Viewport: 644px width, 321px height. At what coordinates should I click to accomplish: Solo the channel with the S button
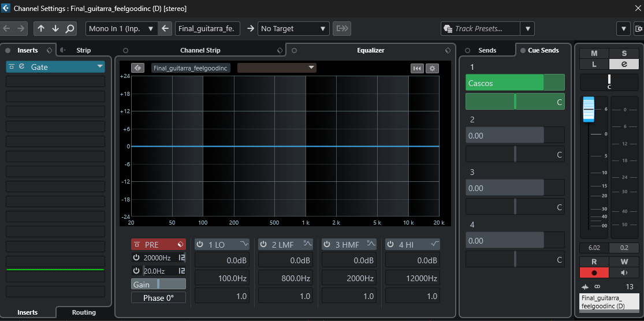(x=624, y=53)
